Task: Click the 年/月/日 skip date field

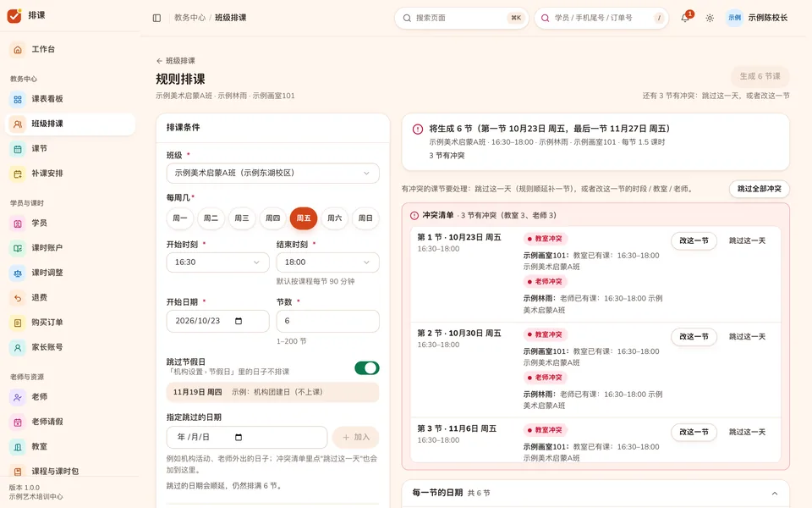Action: [x=246, y=438]
